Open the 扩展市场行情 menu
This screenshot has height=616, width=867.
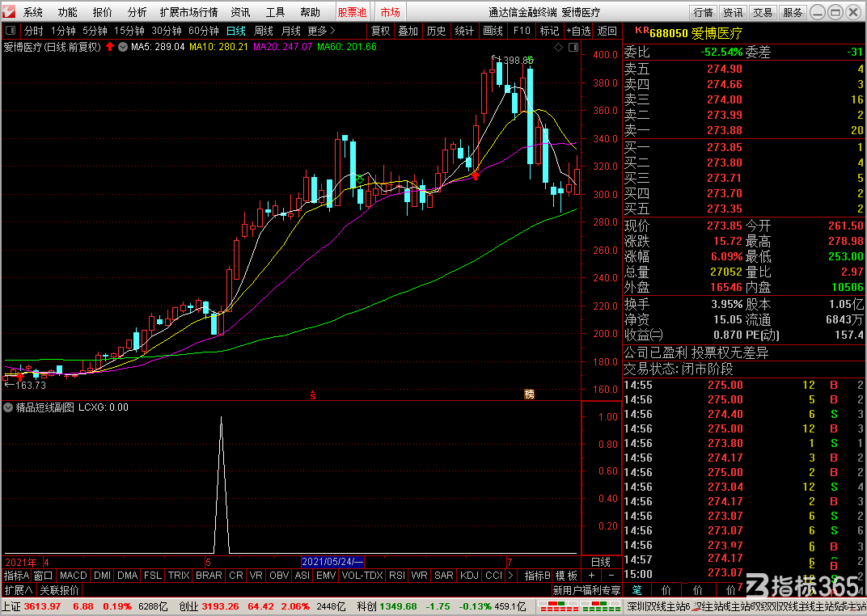188,12
